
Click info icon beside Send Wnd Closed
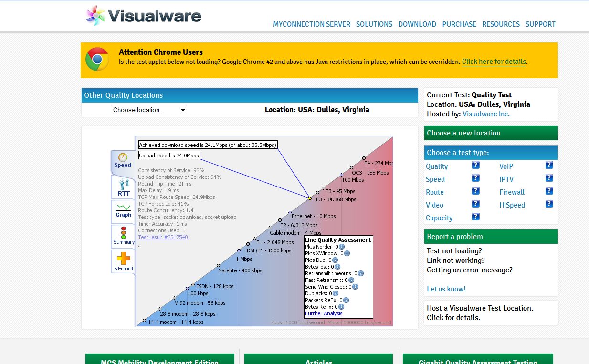[x=355, y=287]
